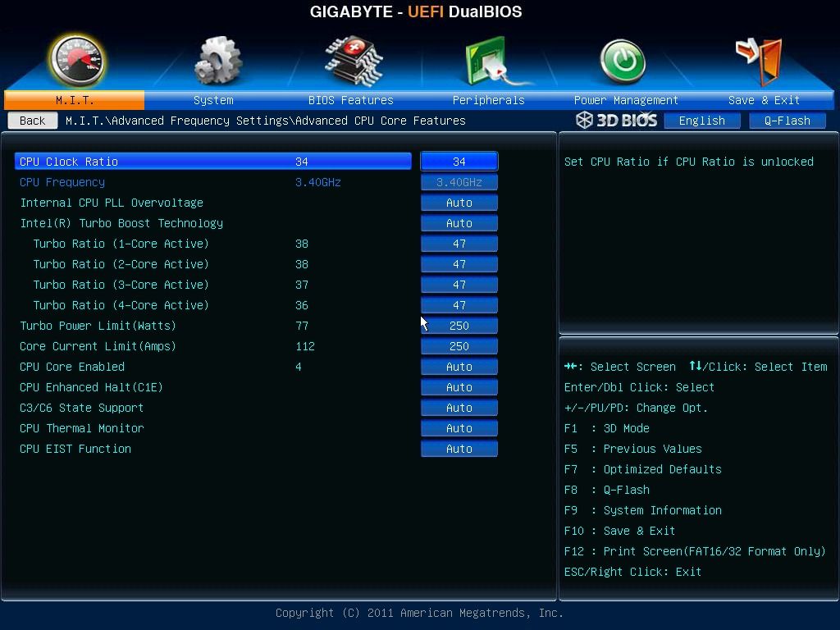Select the Turbo Ratio 1-Core Active value 47
The height and width of the screenshot is (630, 840).
pos(459,243)
